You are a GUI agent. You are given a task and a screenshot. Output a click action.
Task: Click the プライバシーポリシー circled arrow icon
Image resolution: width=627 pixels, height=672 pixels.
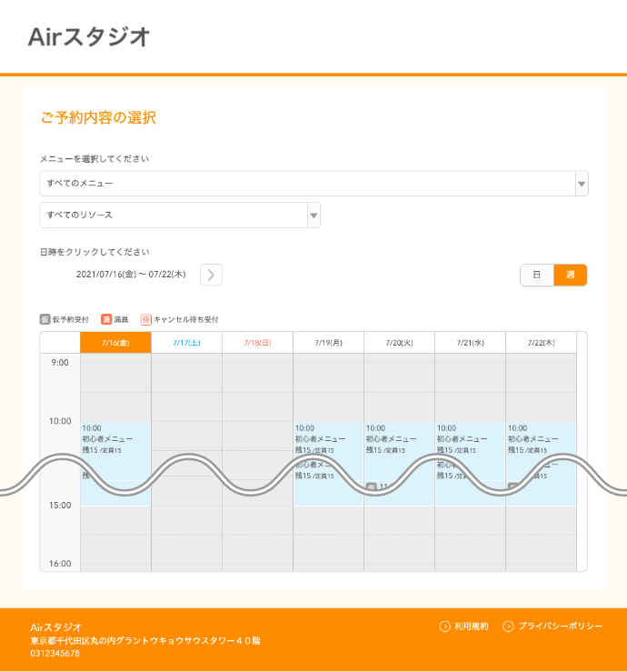pos(508,627)
